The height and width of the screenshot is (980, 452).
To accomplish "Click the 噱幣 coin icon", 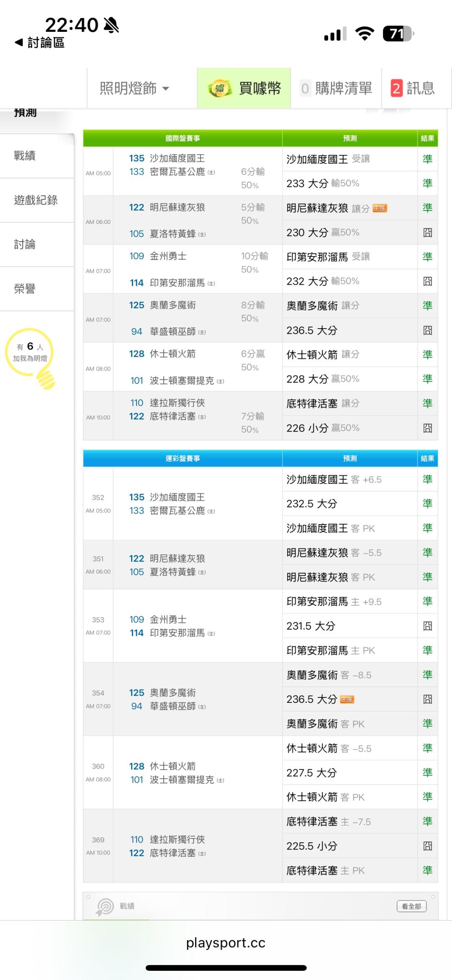I will coord(220,88).
